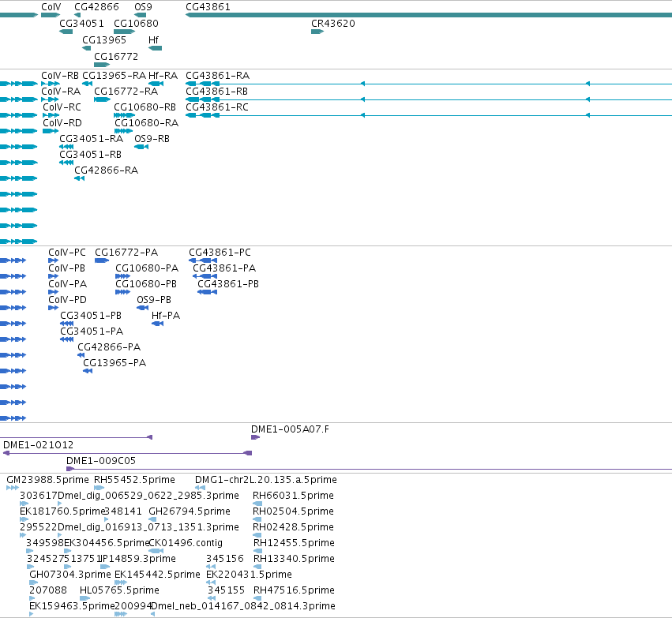Select the CG34051-PB protein label

(91, 316)
